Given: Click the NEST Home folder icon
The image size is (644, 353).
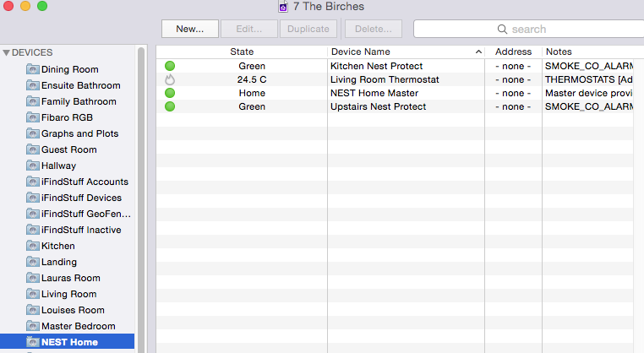Looking at the screenshot, I should pyautogui.click(x=33, y=341).
